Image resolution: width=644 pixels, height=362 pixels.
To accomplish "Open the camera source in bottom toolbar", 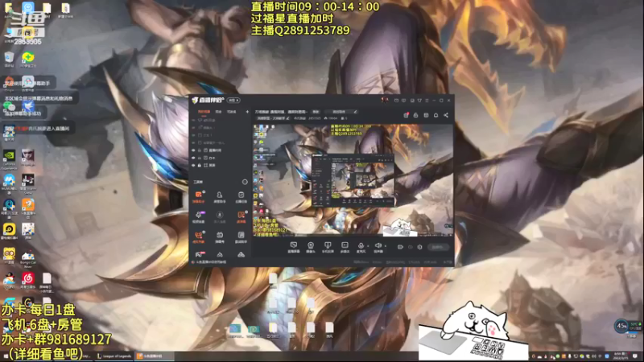I will (x=311, y=247).
